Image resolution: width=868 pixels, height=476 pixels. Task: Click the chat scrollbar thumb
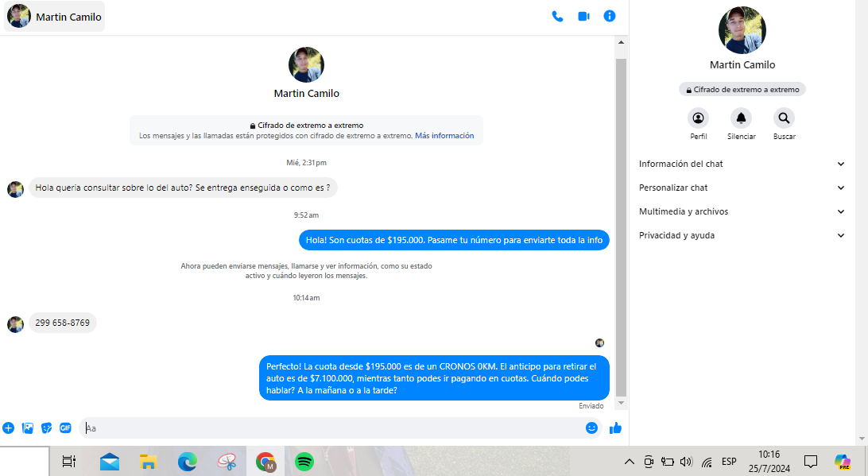coord(621,227)
